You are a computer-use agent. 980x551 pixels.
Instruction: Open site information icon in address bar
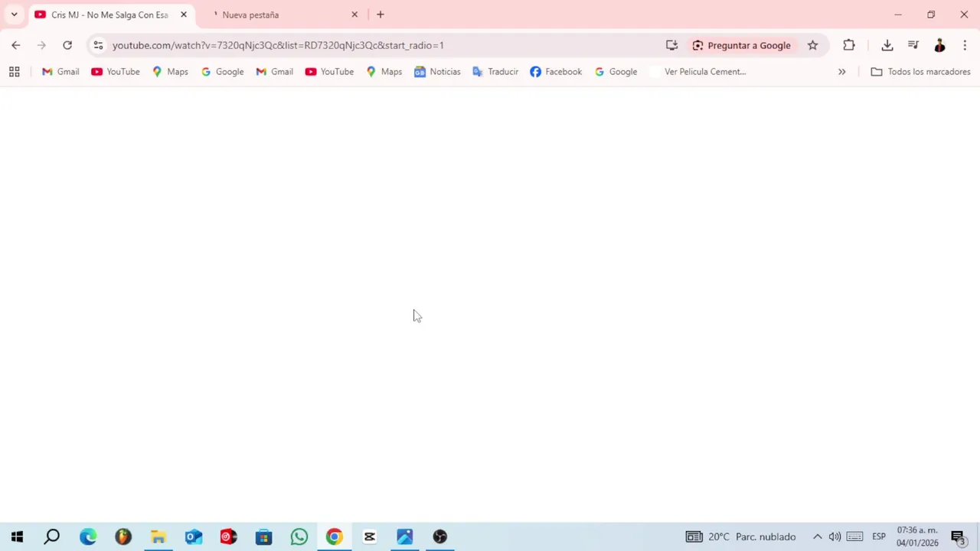[x=98, y=45]
